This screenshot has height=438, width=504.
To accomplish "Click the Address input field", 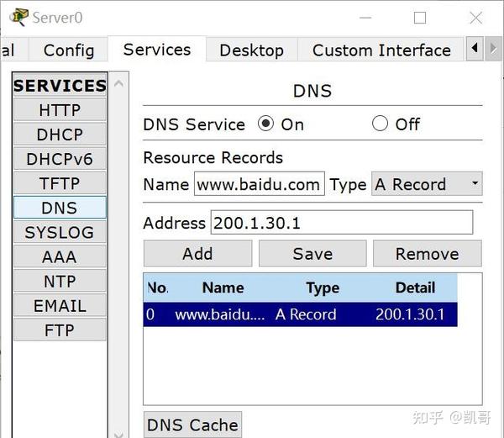I will click(x=342, y=223).
